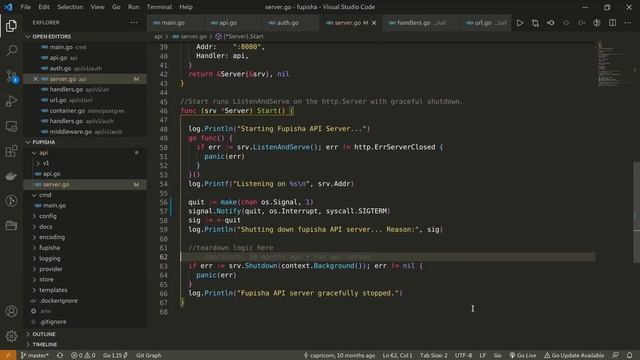The height and width of the screenshot is (360, 640).
Task: Click the UTF-8 encoding selector
Action: [463, 355]
